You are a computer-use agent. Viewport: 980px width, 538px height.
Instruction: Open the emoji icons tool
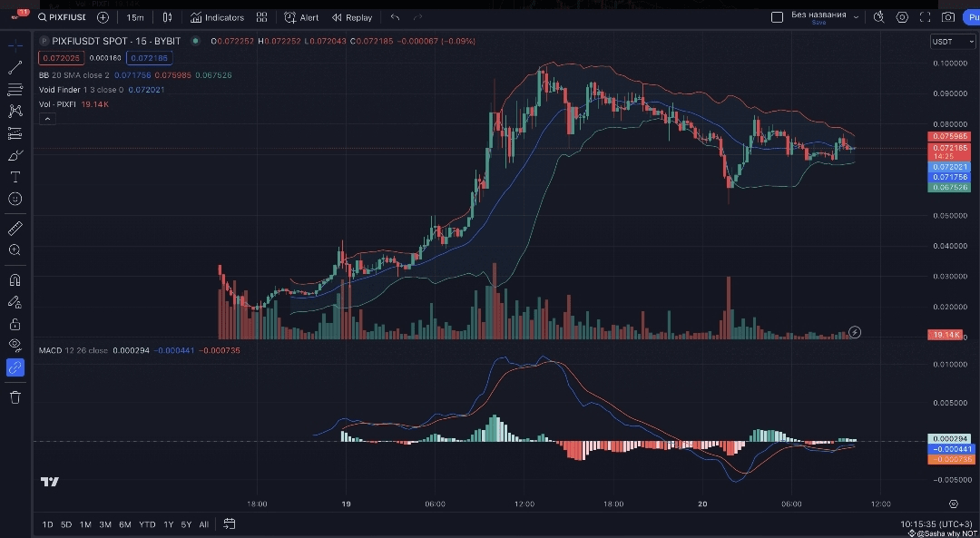pos(15,199)
